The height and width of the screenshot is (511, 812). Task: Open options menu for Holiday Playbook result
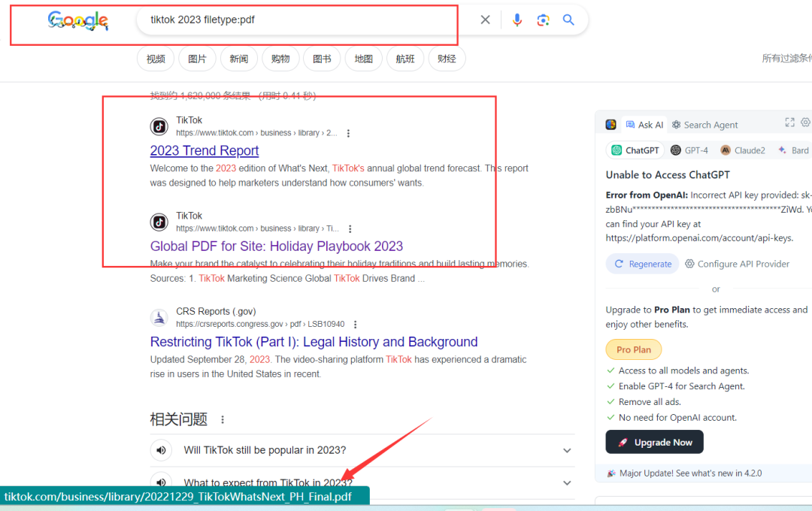(350, 229)
